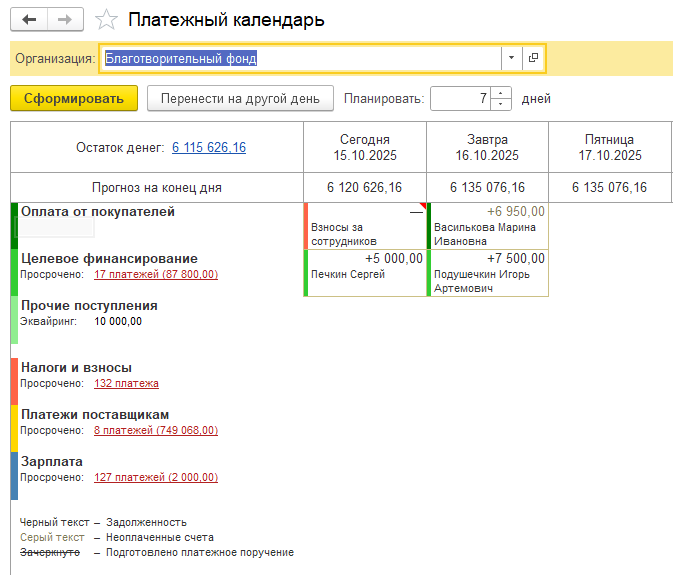Open overdue 132 платежа taxes link
673x575 pixels.
pos(126,384)
